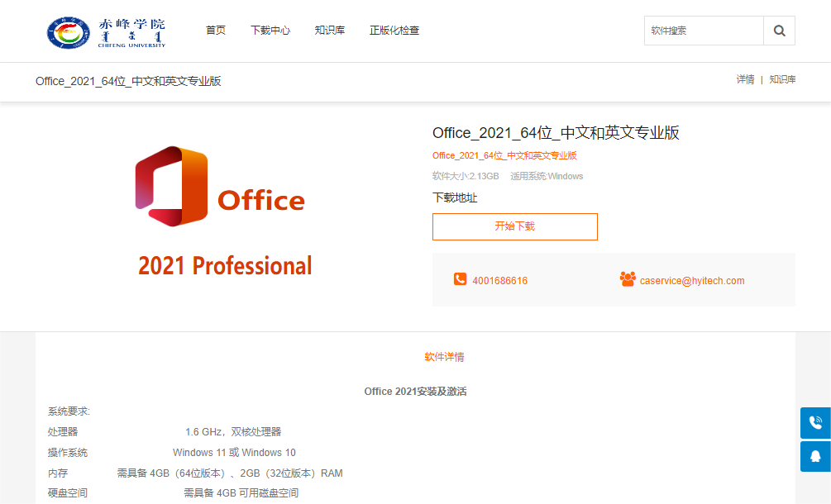
Task: Click the magnifying glass search icon
Action: click(x=779, y=31)
